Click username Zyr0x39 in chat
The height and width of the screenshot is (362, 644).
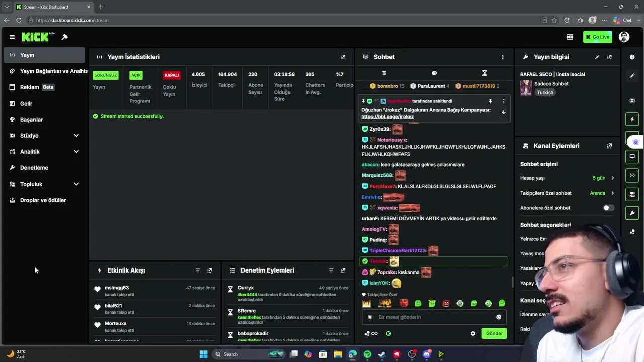click(x=380, y=129)
